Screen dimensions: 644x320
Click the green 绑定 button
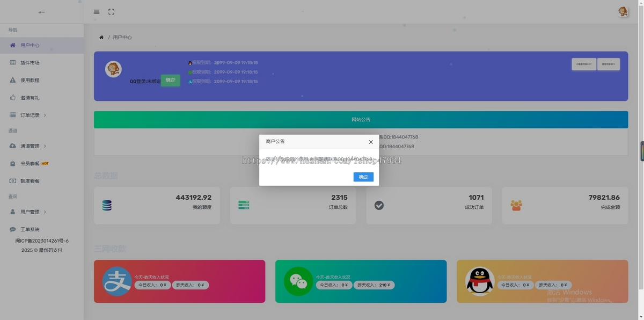coord(170,81)
